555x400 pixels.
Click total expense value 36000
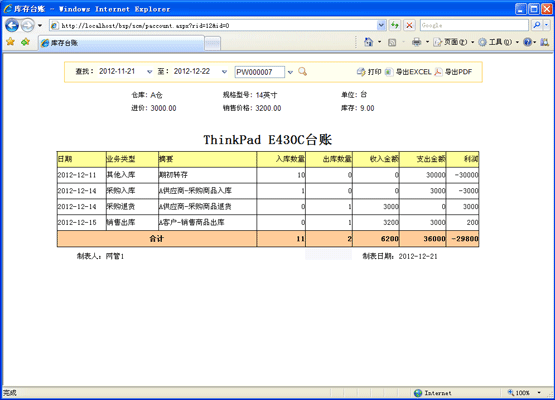coord(423,239)
